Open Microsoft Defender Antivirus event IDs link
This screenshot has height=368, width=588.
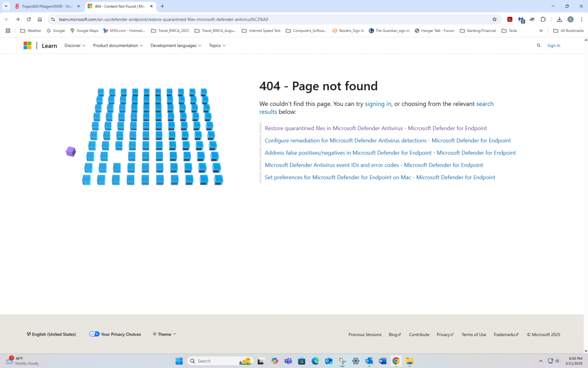tap(374, 165)
